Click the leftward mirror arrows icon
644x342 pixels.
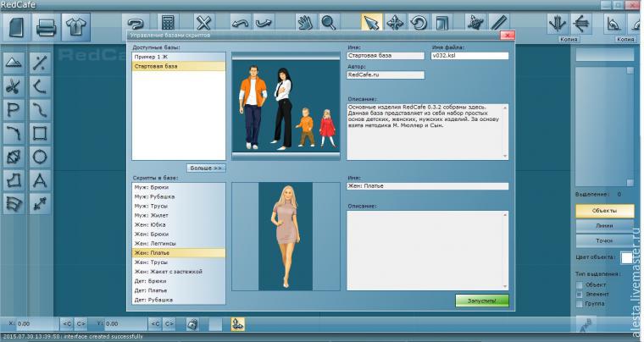point(581,24)
